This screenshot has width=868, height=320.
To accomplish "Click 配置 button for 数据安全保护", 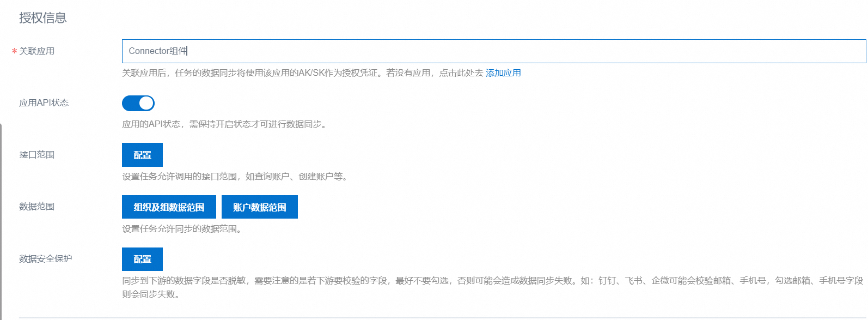I will coord(142,259).
